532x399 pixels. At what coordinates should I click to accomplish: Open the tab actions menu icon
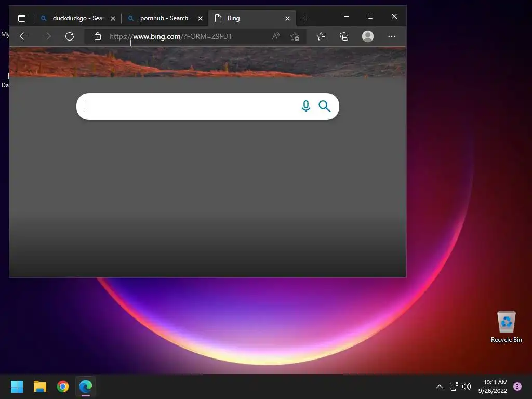point(22,18)
